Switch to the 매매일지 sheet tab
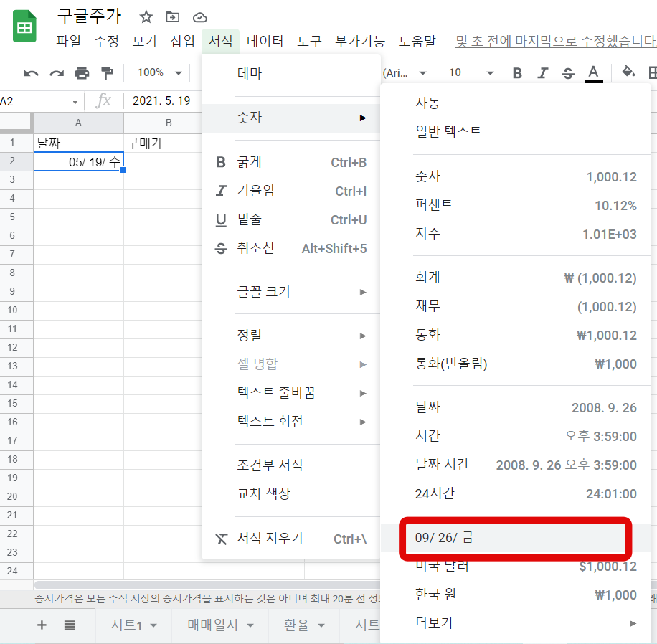The image size is (657, 644). click(220, 625)
